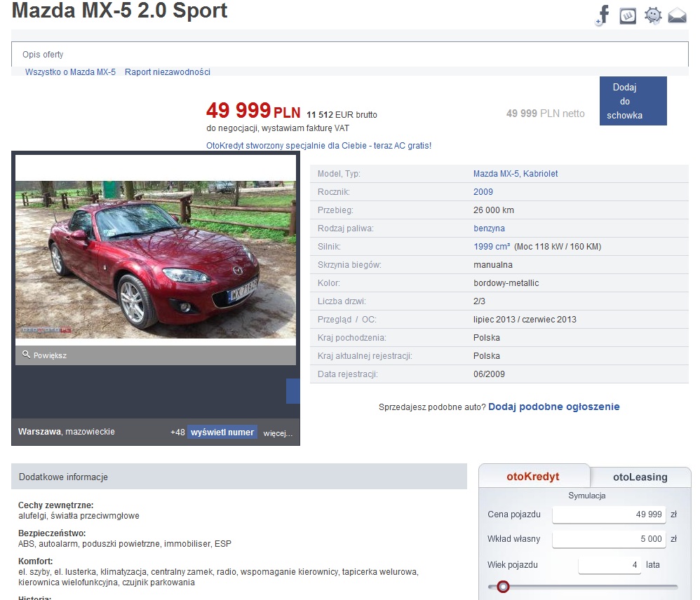
Task: Click Polska in Kraj aktualnej rejestracji row
Action: [487, 356]
